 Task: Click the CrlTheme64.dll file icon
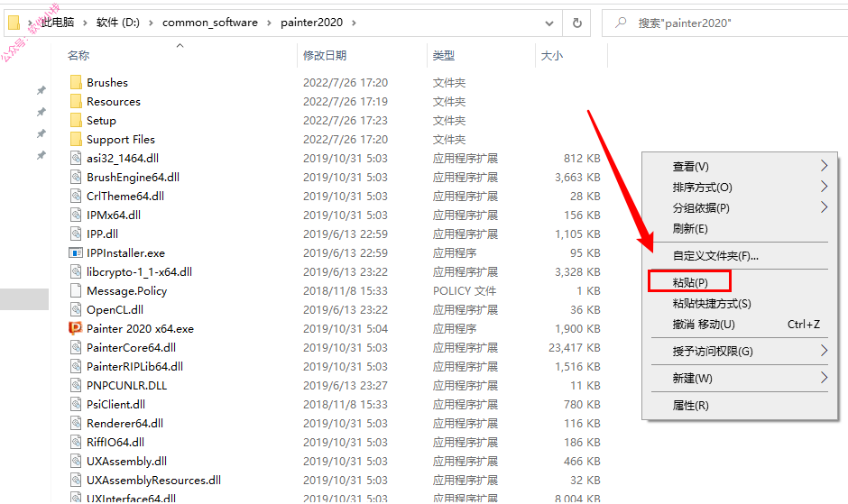76,196
